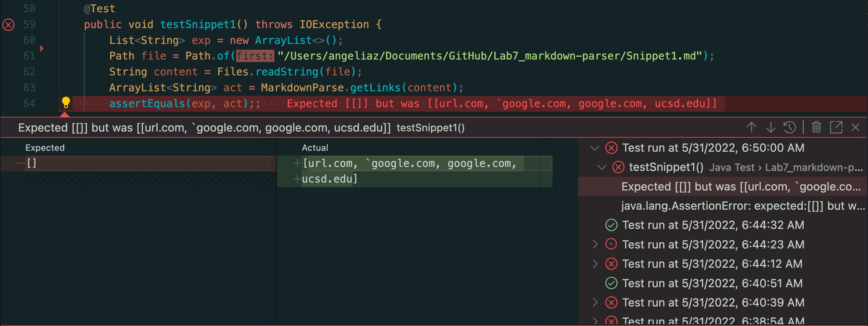Expand the 6:40:39 AM test run
The image size is (868, 326).
click(595, 302)
